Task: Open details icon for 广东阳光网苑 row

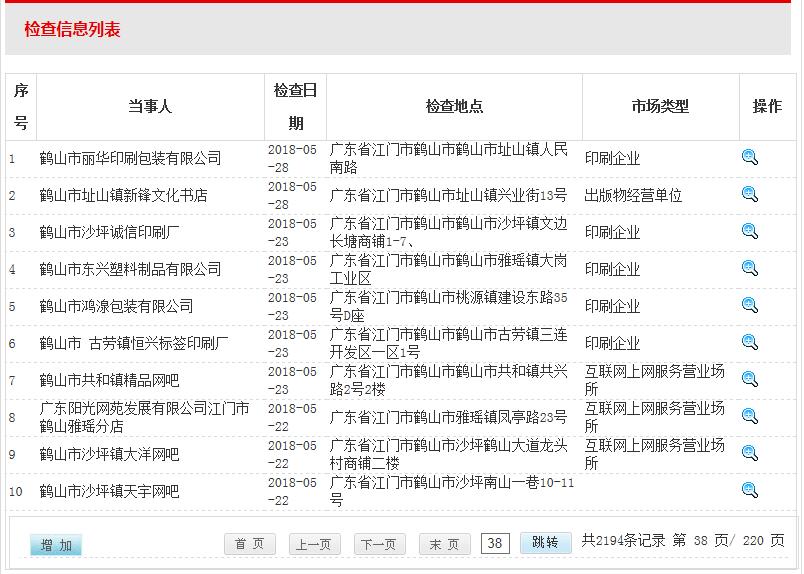Action: click(x=749, y=416)
